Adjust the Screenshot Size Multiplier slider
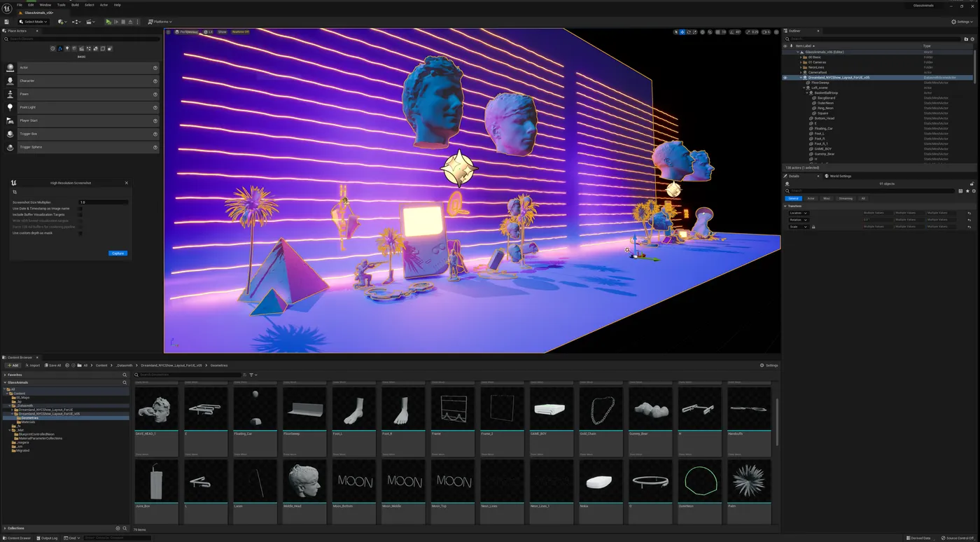 tap(105, 202)
